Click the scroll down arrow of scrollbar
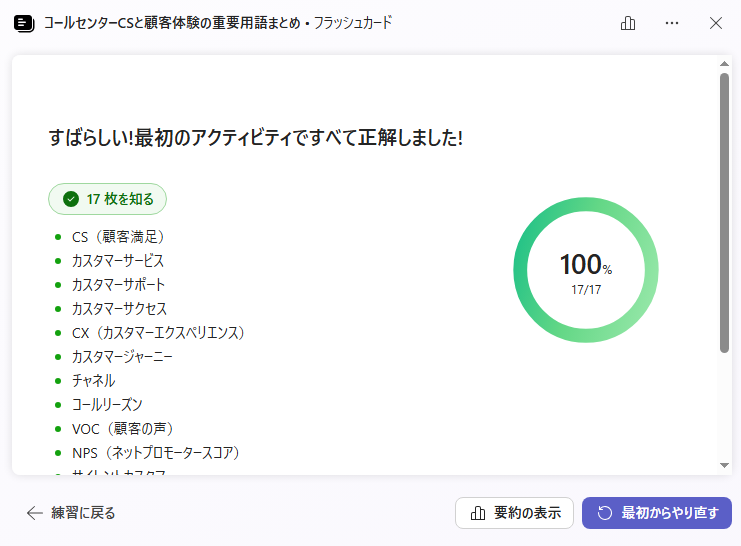The width and height of the screenshot is (741, 546). (x=724, y=465)
